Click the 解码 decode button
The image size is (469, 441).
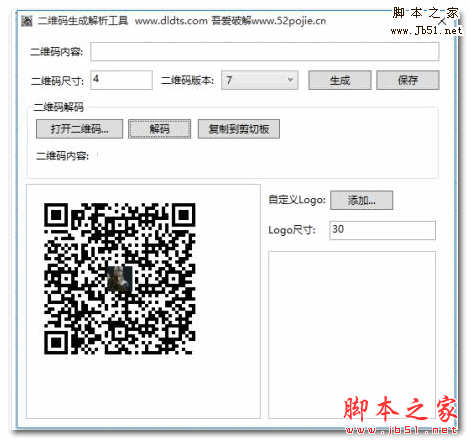(160, 129)
